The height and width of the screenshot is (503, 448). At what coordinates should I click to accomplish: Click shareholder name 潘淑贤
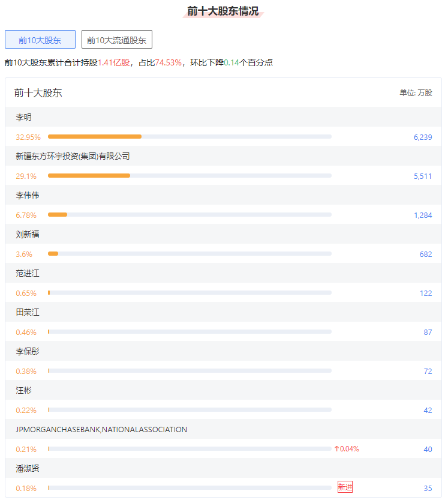[x=28, y=468]
